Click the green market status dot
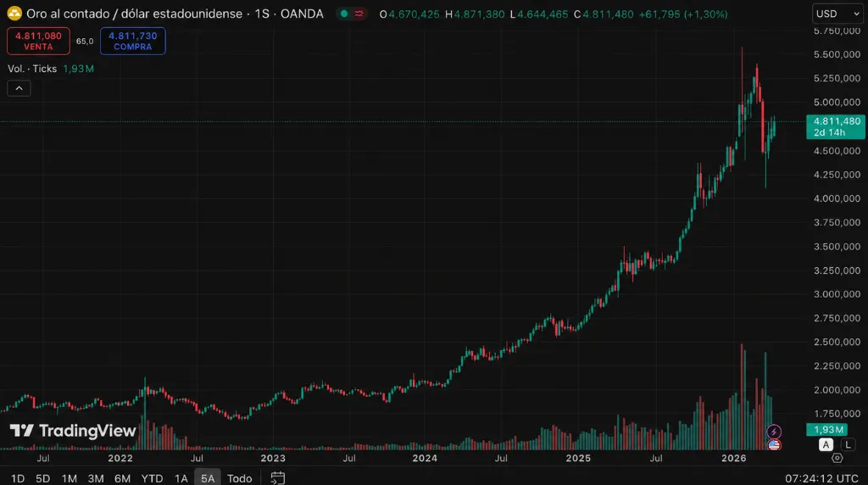 click(x=344, y=14)
